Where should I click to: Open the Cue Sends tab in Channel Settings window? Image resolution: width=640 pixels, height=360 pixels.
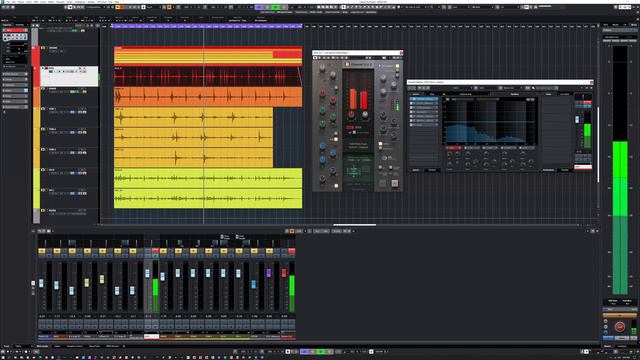(x=564, y=94)
